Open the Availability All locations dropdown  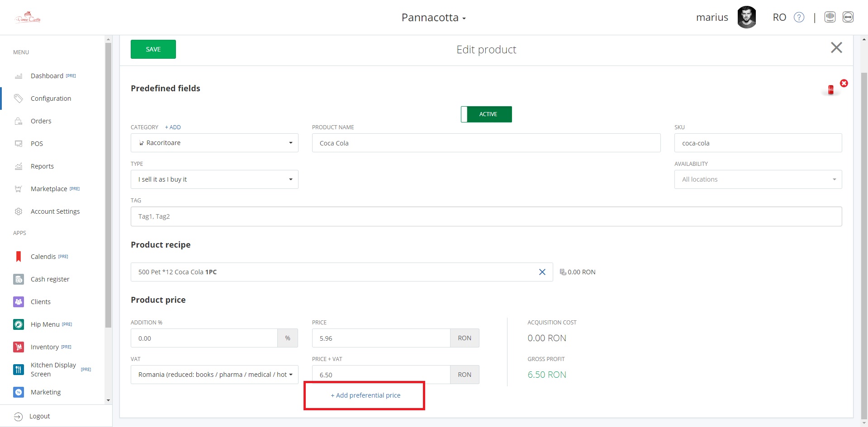click(x=758, y=179)
